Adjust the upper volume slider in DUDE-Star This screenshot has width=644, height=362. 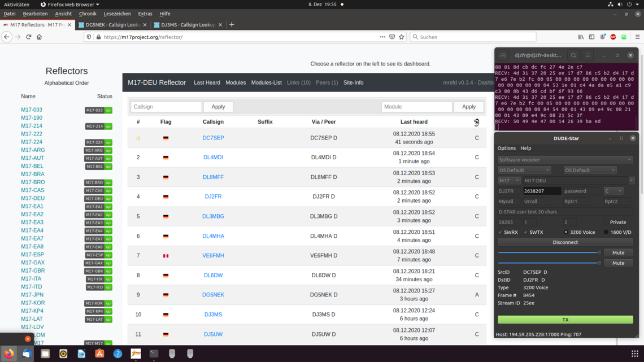(550, 253)
